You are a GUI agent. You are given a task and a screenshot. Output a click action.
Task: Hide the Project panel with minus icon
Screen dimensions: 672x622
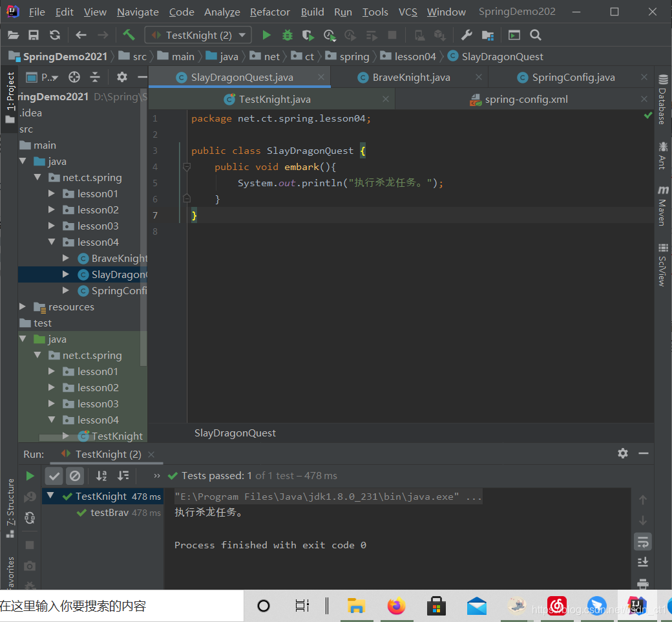pos(142,77)
